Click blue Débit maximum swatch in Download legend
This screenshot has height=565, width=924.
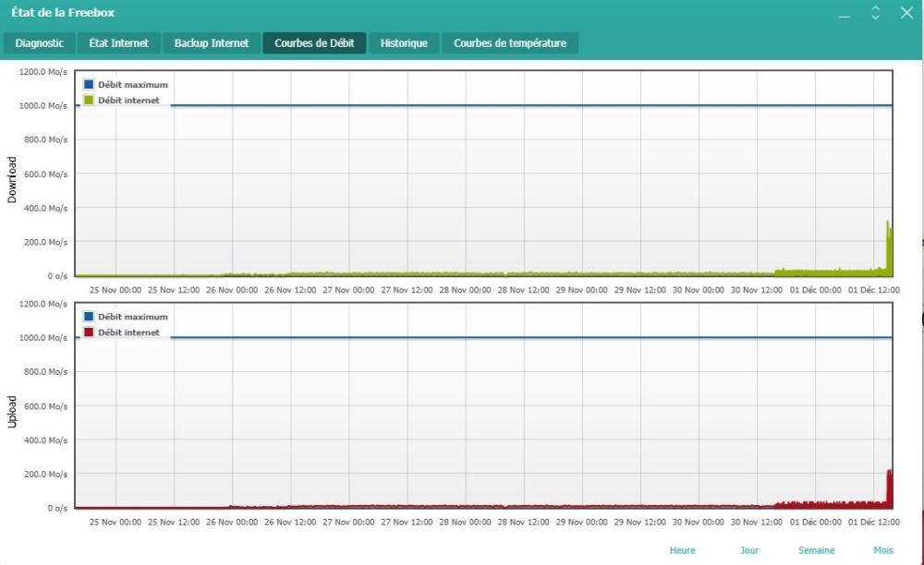click(x=89, y=85)
